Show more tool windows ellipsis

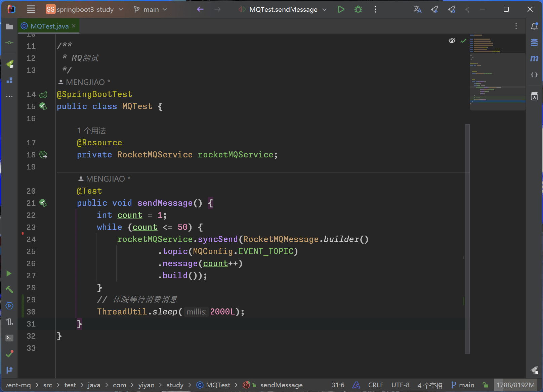pos(9,96)
